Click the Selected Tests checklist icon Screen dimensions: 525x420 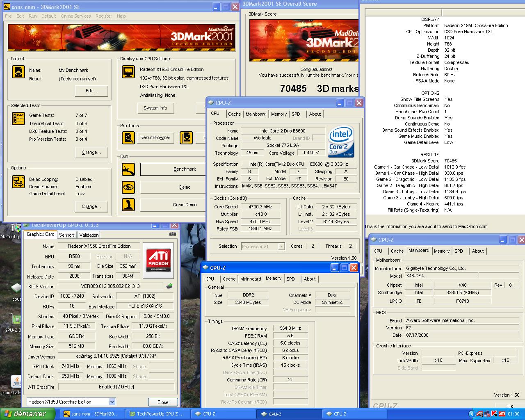point(18,119)
